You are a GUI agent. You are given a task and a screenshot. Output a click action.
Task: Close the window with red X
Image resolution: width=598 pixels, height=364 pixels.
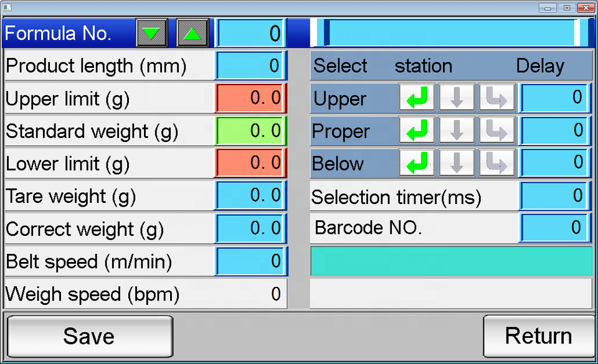586,7
